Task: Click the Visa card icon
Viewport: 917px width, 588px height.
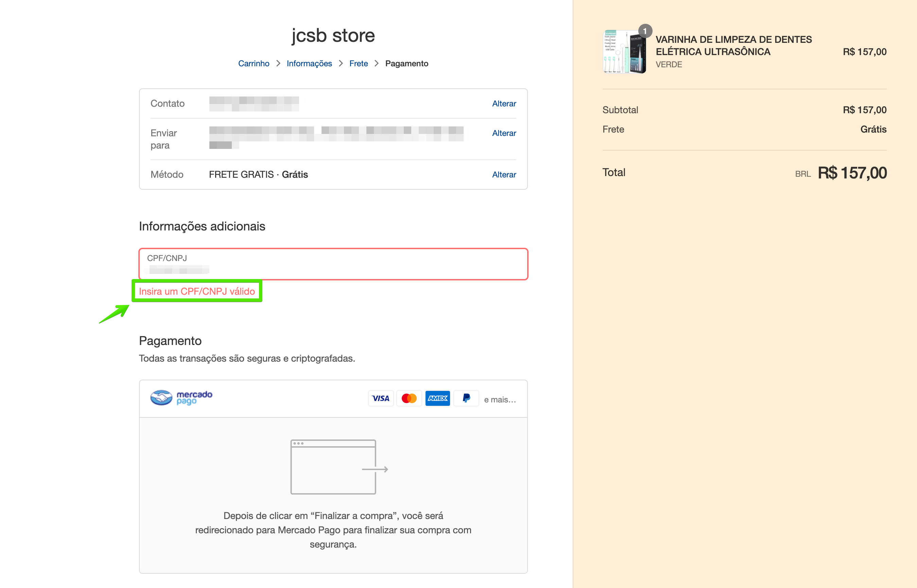Action: [381, 399]
